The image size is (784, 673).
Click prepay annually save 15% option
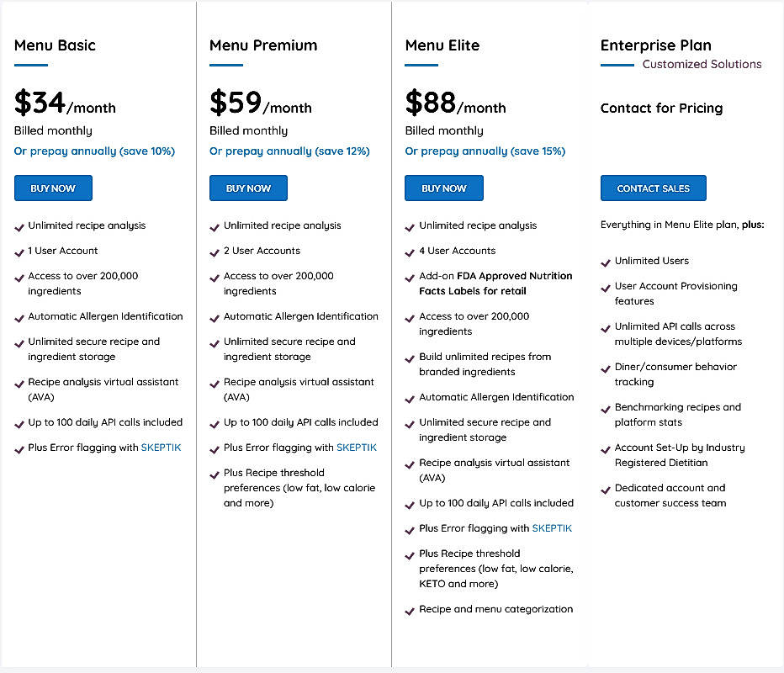[484, 151]
